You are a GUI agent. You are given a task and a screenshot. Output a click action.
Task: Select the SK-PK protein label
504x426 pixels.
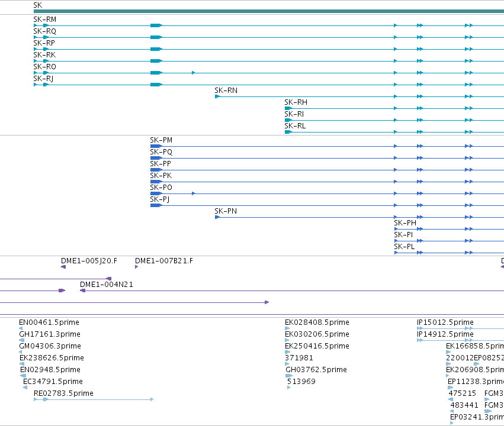click(x=160, y=176)
